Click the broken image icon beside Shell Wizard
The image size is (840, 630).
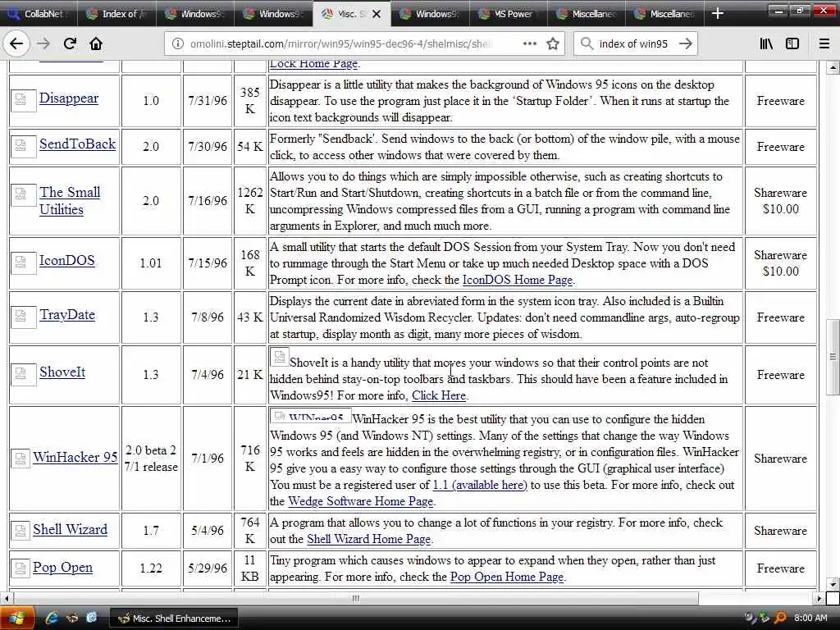pyautogui.click(x=21, y=531)
